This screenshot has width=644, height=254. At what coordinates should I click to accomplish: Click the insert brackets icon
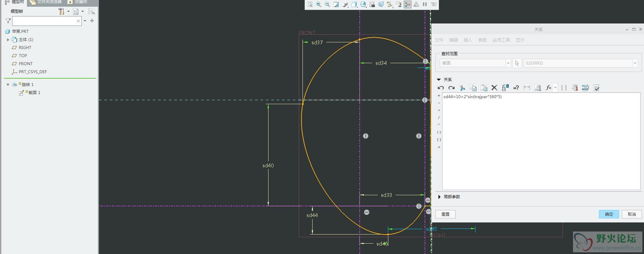(564, 88)
